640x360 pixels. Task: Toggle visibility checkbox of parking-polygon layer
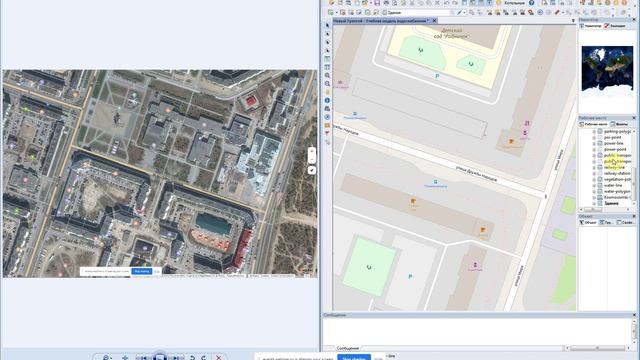600,131
